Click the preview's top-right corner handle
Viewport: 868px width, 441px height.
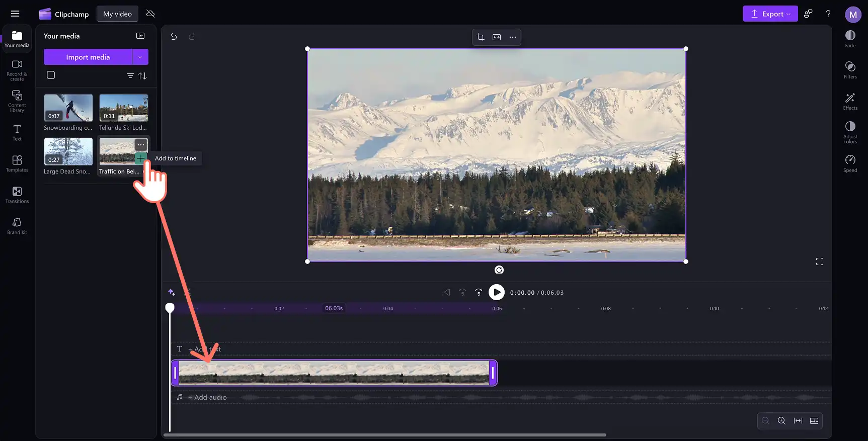[x=686, y=49]
